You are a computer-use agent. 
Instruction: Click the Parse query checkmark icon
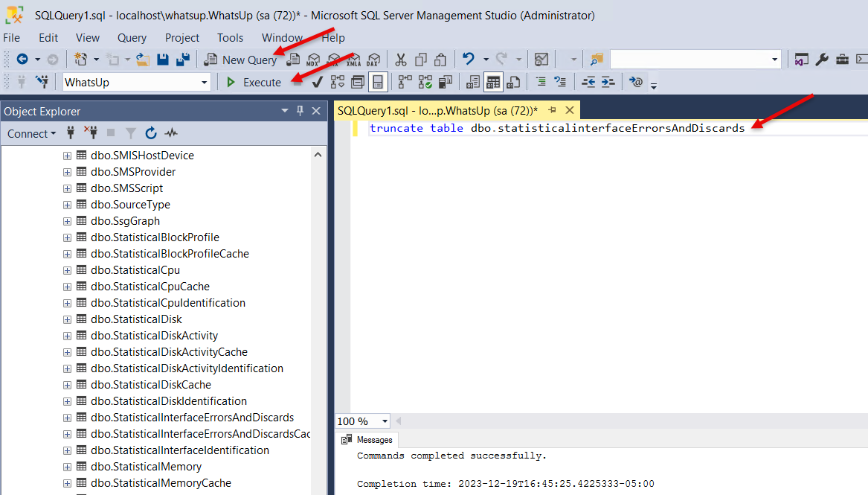[x=317, y=83]
